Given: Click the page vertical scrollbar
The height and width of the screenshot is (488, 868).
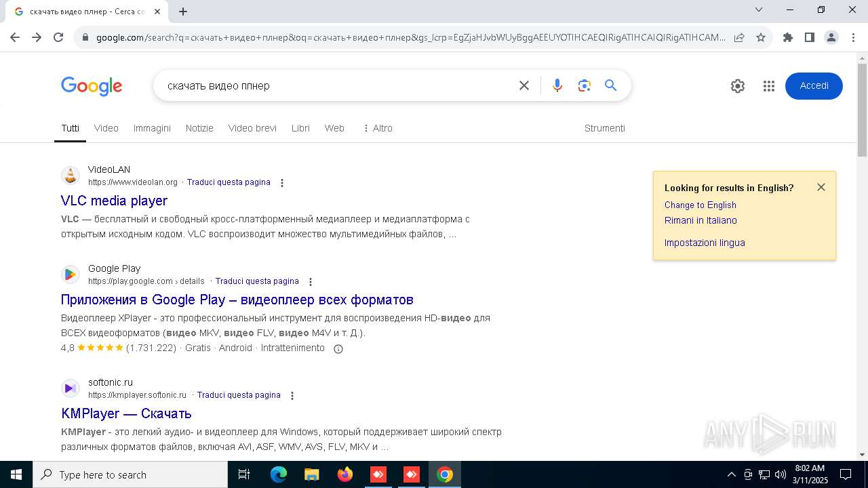Looking at the screenshot, I should [x=862, y=110].
